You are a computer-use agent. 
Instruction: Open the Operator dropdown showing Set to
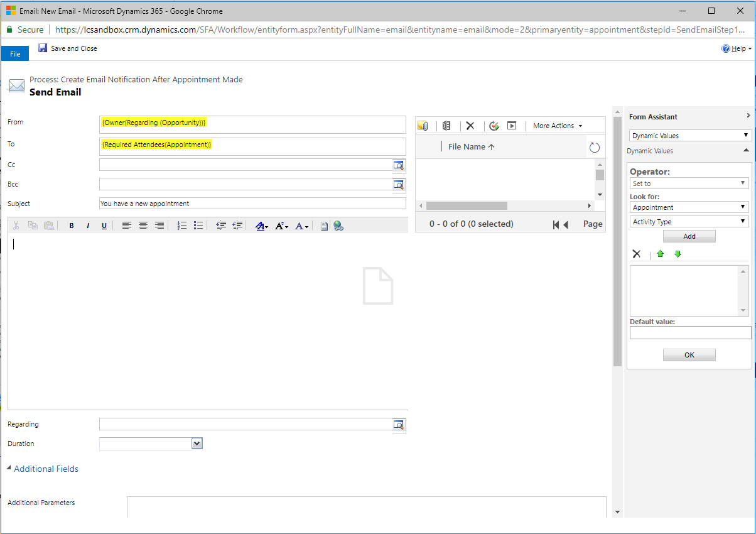(689, 183)
